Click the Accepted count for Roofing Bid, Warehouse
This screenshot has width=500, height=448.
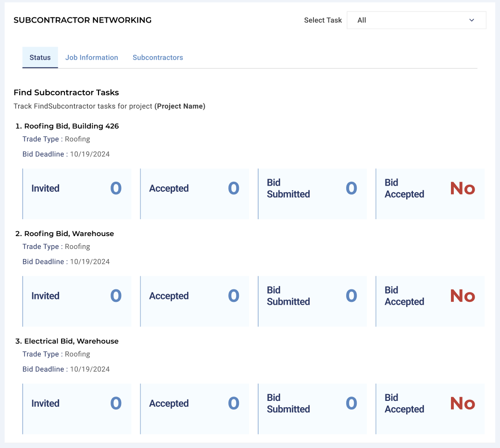click(234, 296)
